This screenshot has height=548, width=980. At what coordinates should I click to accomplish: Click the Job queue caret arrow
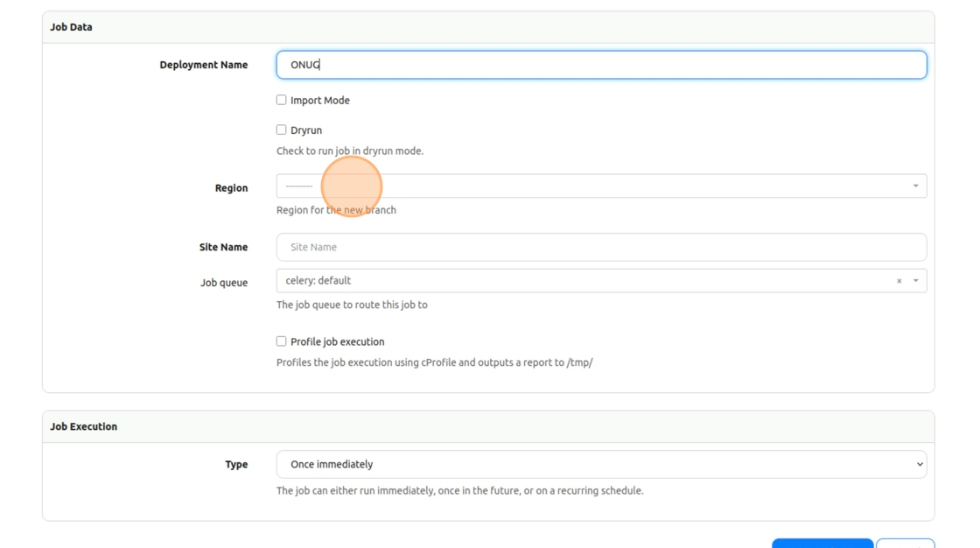(x=916, y=281)
